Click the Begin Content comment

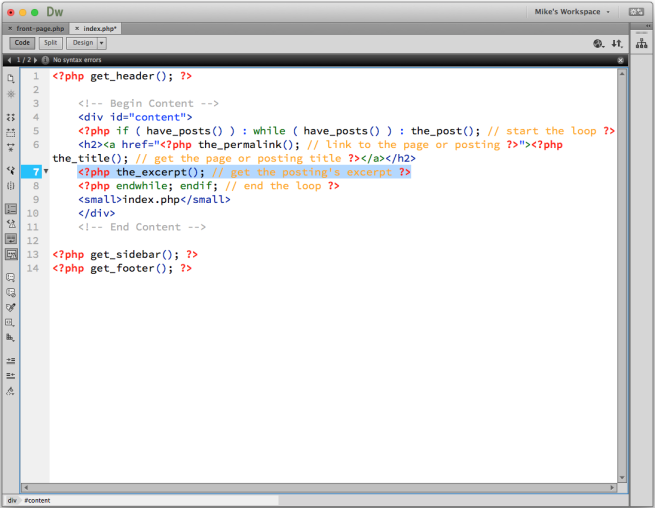click(148, 104)
